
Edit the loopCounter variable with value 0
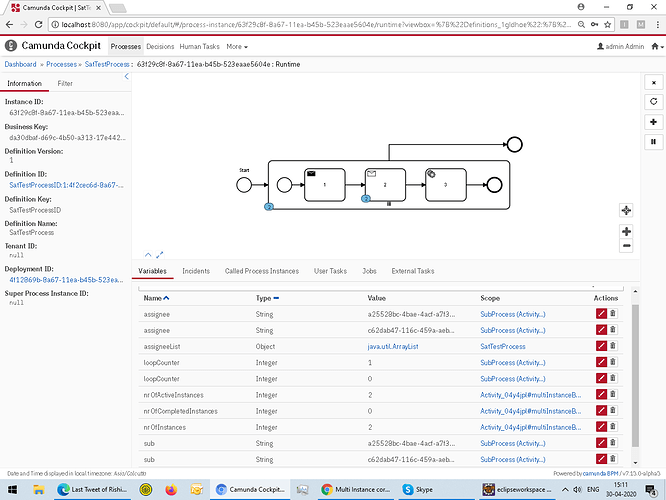click(x=601, y=379)
